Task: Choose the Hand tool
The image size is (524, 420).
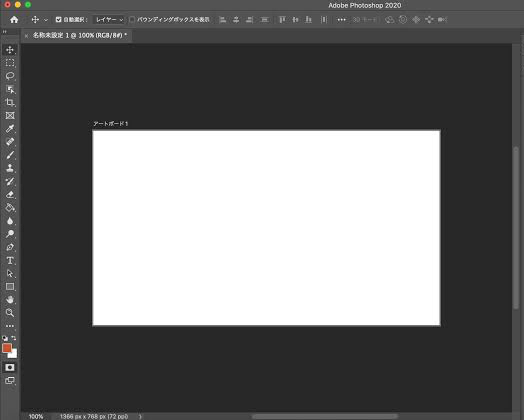Action: pyautogui.click(x=10, y=300)
